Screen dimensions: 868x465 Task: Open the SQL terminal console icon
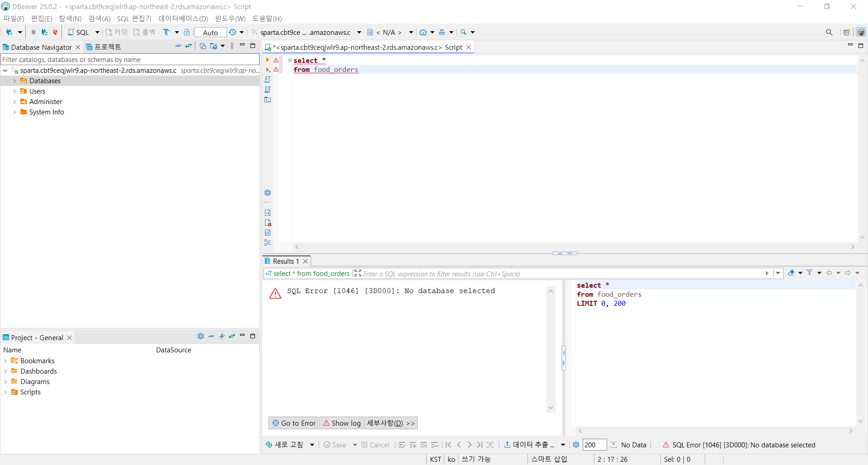click(x=268, y=100)
